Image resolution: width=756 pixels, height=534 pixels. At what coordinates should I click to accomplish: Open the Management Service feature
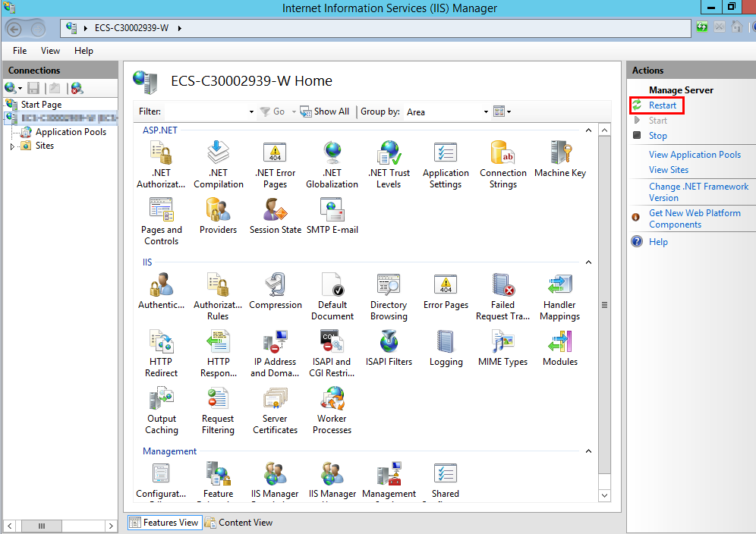tap(389, 481)
